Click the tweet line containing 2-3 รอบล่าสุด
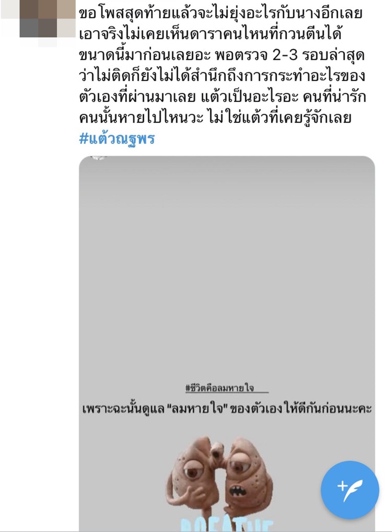392x532 pixels. pyautogui.click(x=222, y=55)
